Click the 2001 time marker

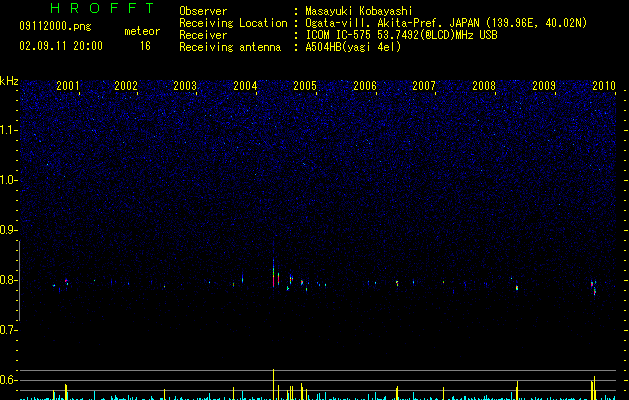68,85
